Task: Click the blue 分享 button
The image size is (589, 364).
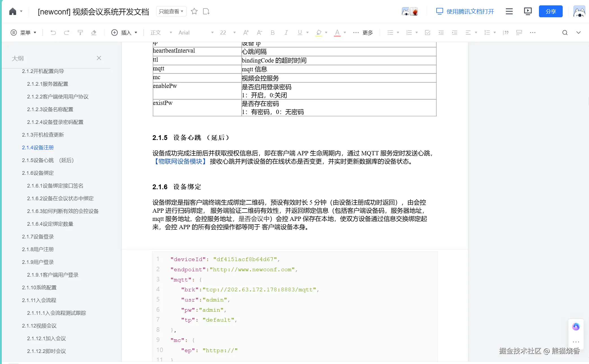Action: 550,11
